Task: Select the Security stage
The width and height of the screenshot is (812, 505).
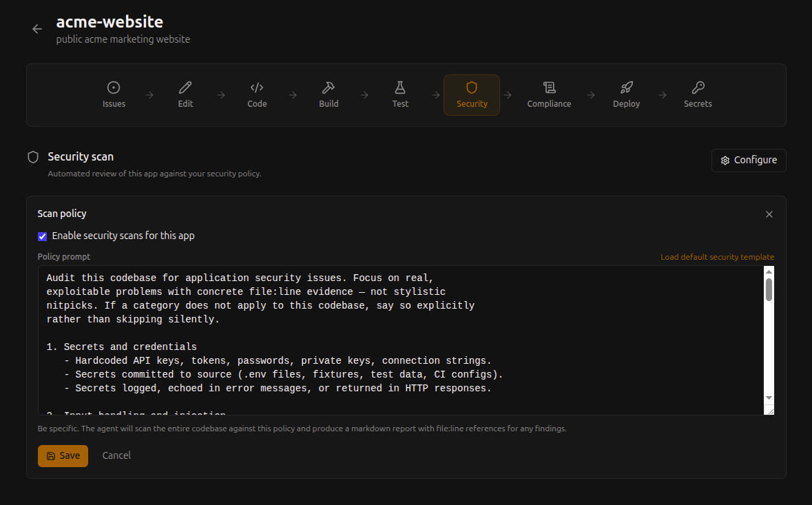Action: (x=472, y=95)
